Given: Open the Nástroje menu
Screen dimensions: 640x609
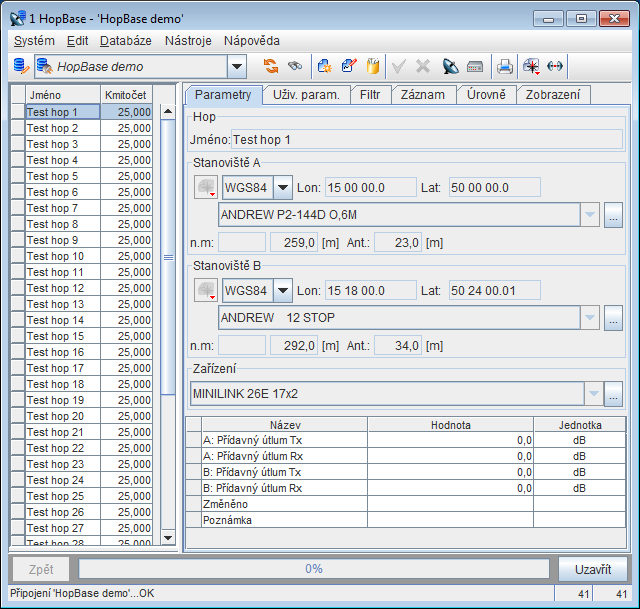Looking at the screenshot, I should tap(187, 40).
